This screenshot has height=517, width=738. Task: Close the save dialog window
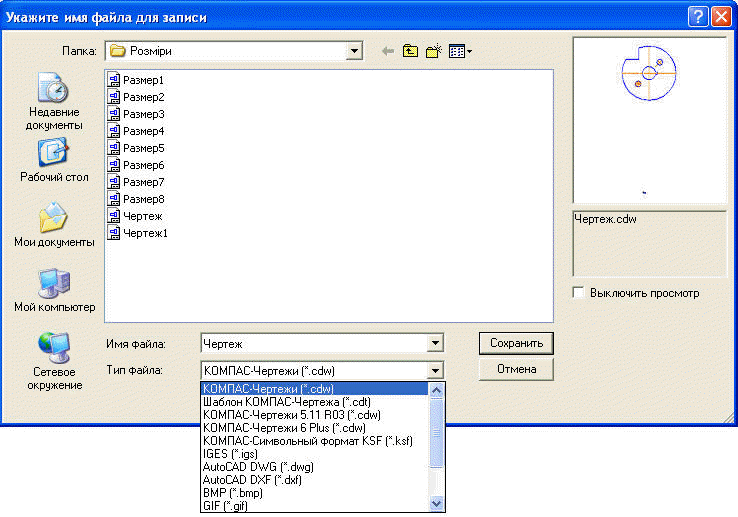point(721,16)
